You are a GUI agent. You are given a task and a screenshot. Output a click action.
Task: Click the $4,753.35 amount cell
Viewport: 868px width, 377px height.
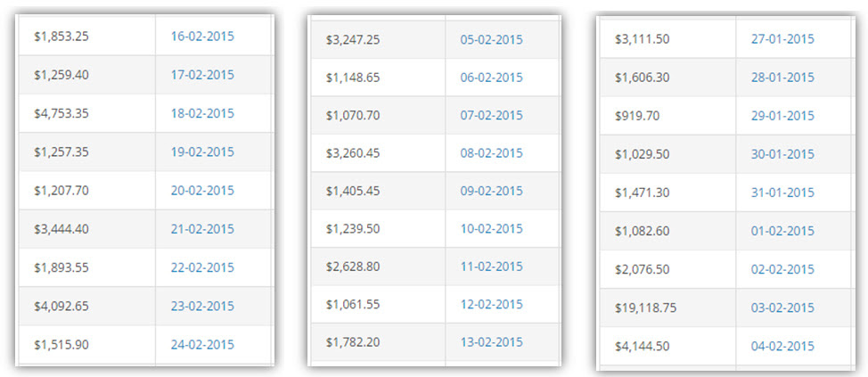87,113
